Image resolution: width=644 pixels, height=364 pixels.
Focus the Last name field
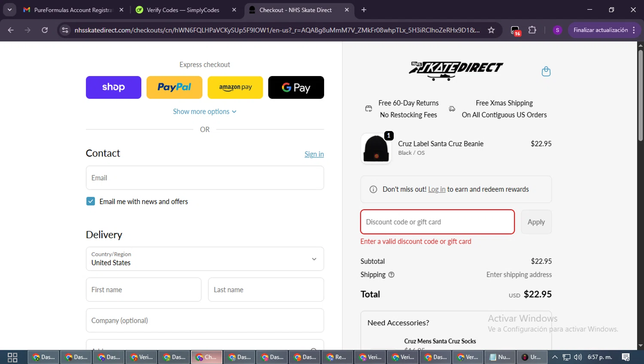coord(266,290)
